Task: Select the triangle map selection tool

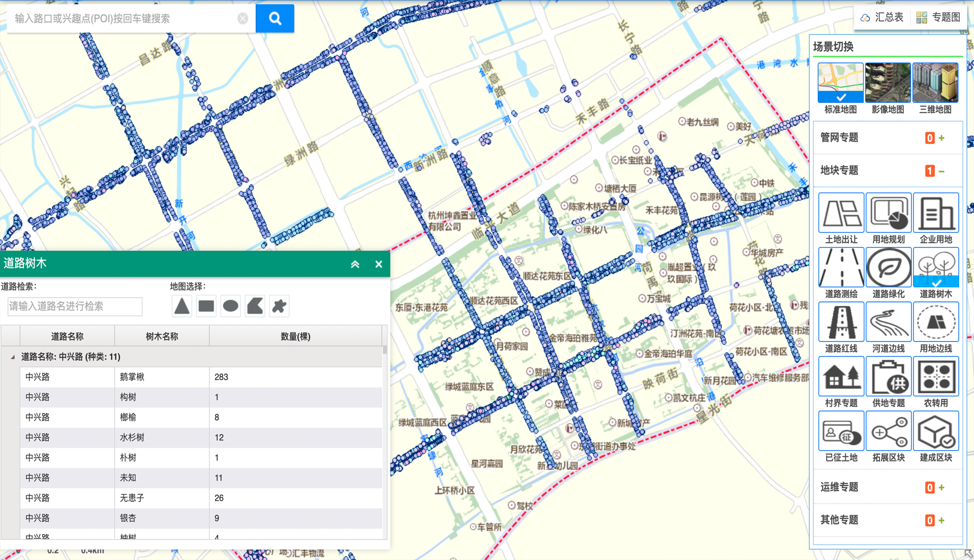Action: (181, 306)
